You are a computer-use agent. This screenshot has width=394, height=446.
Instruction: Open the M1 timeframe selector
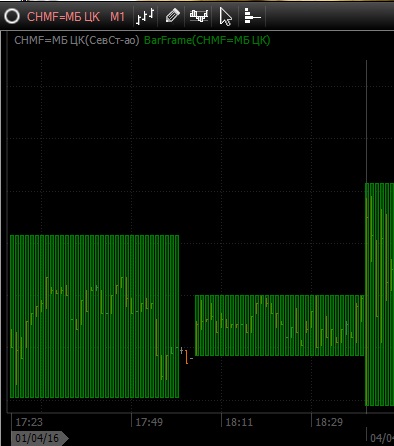(117, 17)
